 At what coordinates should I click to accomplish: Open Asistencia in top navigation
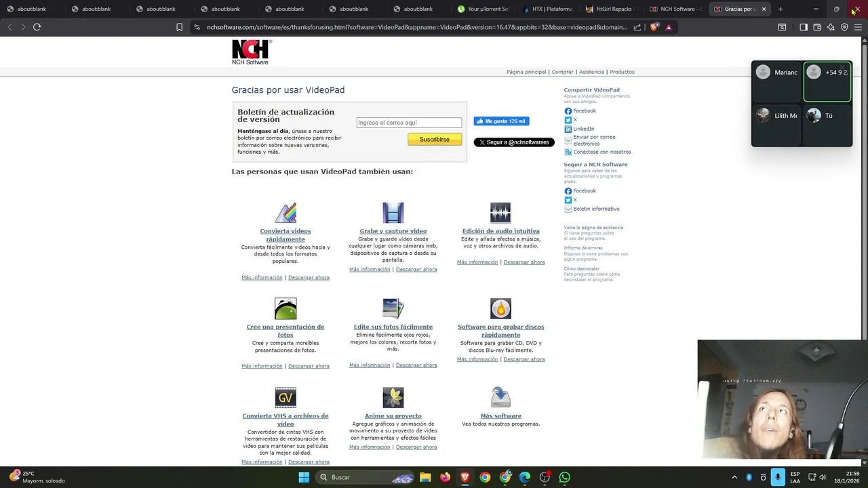[591, 72]
